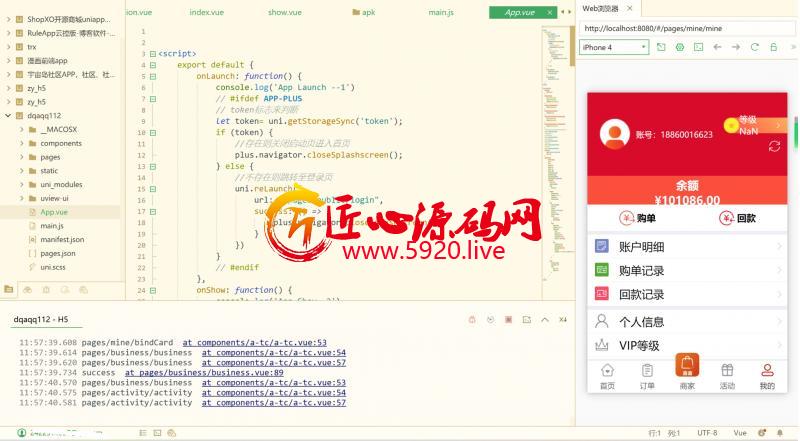Image resolution: width=800 pixels, height=441 pixels.
Task: Click the red debug icon in console toolbar
Action: 472,320
